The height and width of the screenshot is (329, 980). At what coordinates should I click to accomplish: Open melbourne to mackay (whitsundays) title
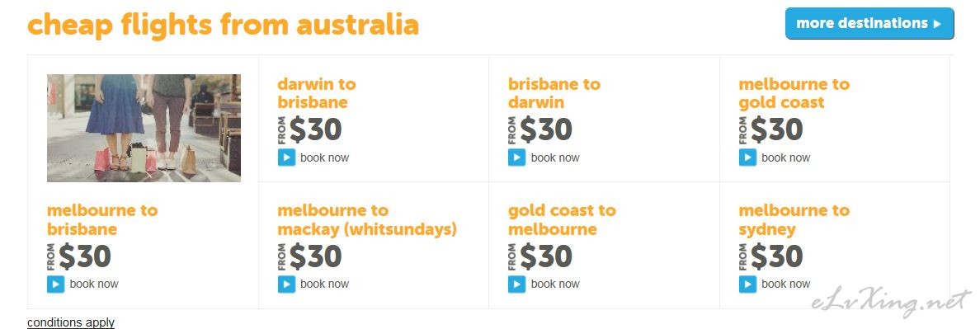(367, 220)
